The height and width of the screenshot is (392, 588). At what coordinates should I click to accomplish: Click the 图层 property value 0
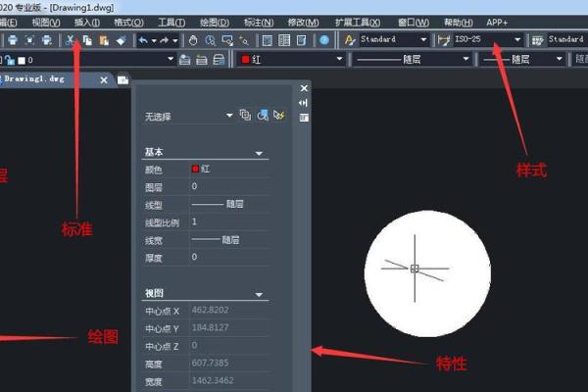click(194, 186)
